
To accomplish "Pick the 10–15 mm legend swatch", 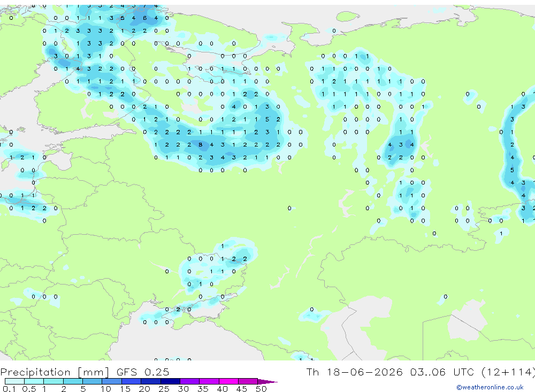I will [x=112, y=381].
